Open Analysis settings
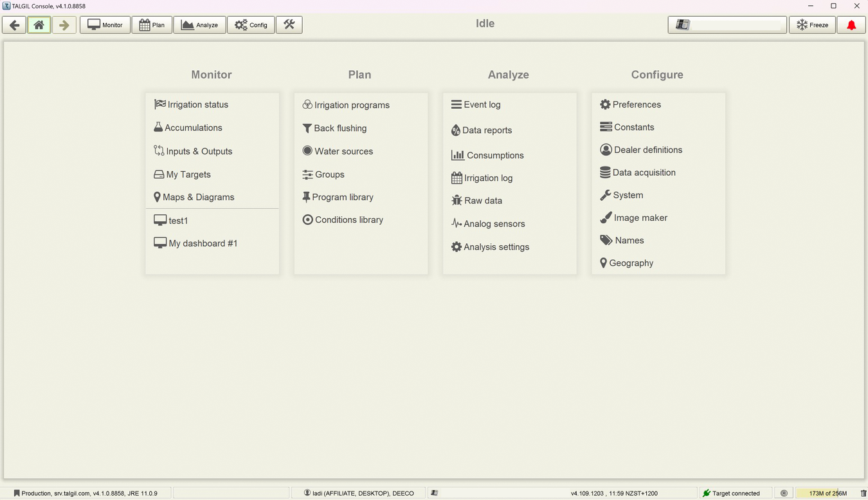 pyautogui.click(x=490, y=247)
